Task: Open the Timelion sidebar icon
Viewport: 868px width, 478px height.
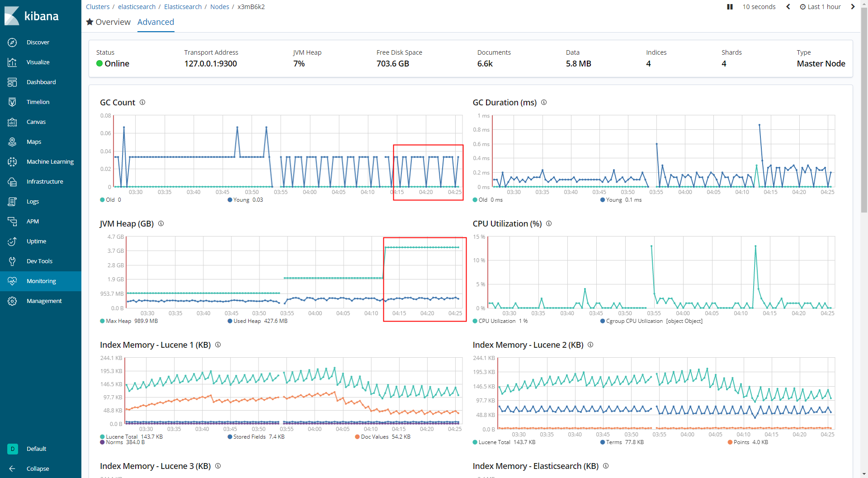Action: click(x=12, y=102)
